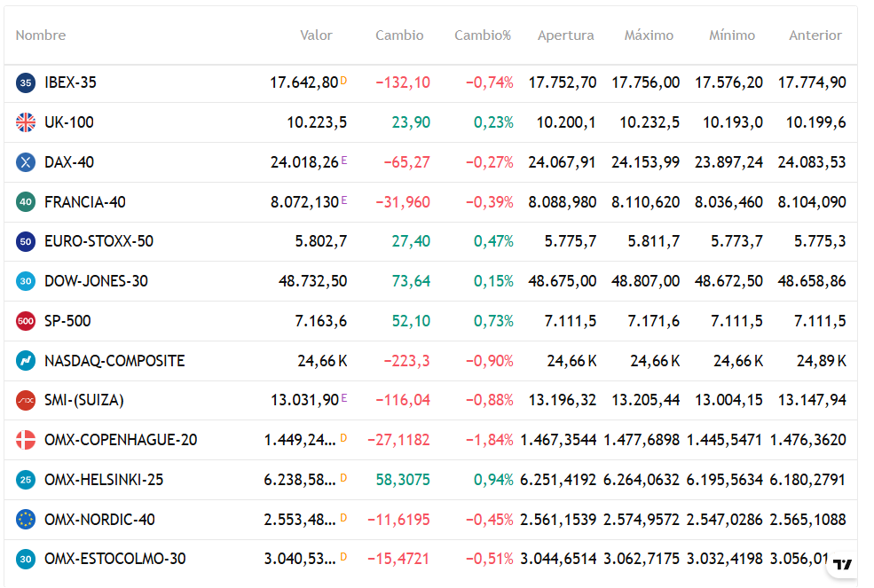
Task: Click the SP-500 red badge icon
Action: pyautogui.click(x=26, y=321)
